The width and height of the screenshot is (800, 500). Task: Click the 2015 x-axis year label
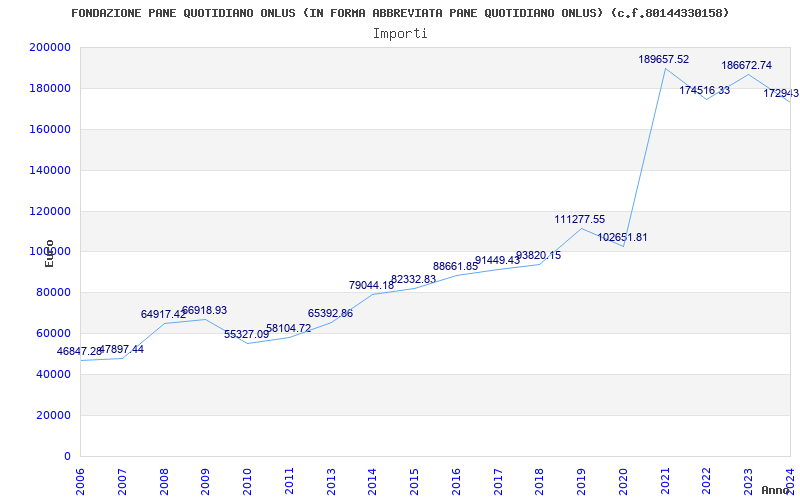pos(414,482)
